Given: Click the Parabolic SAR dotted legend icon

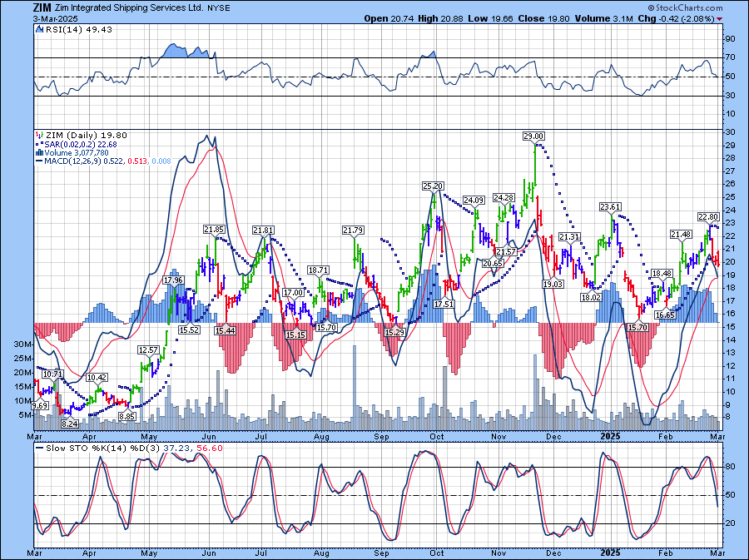Looking at the screenshot, I should click(38, 144).
